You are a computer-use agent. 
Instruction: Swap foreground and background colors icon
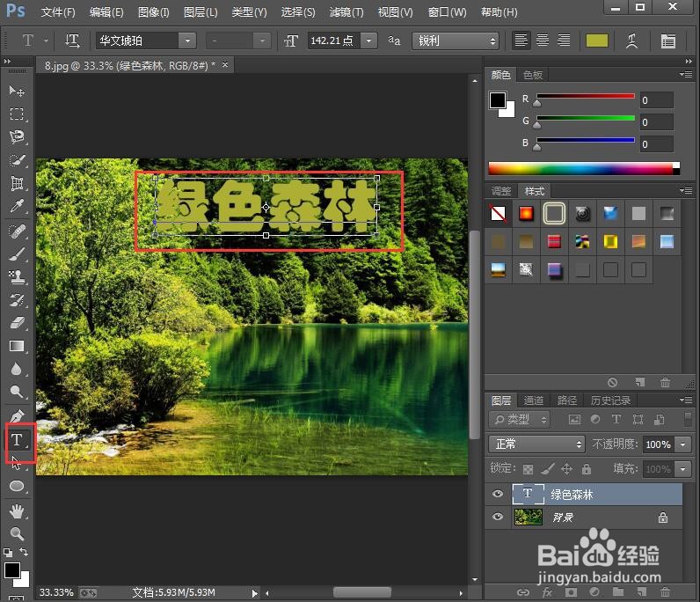24,552
